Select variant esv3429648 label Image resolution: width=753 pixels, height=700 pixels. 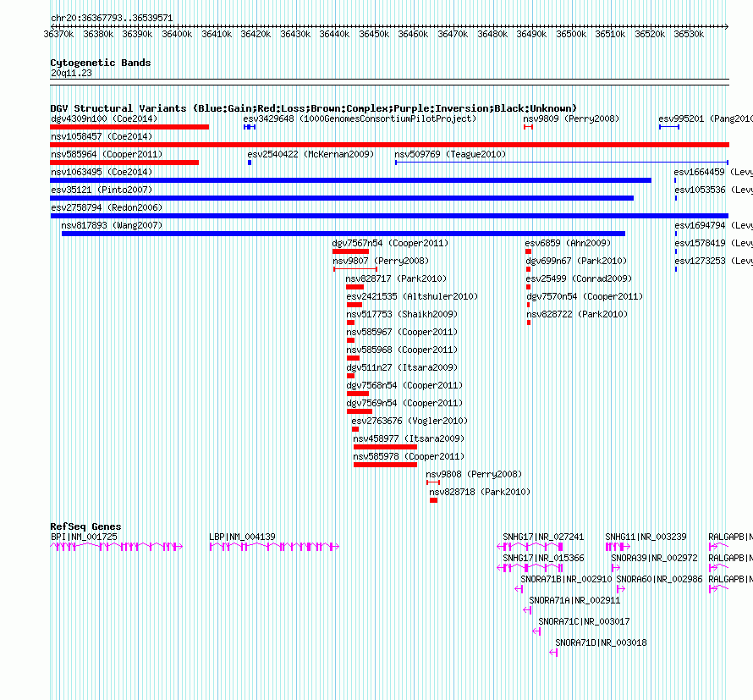[x=268, y=119]
